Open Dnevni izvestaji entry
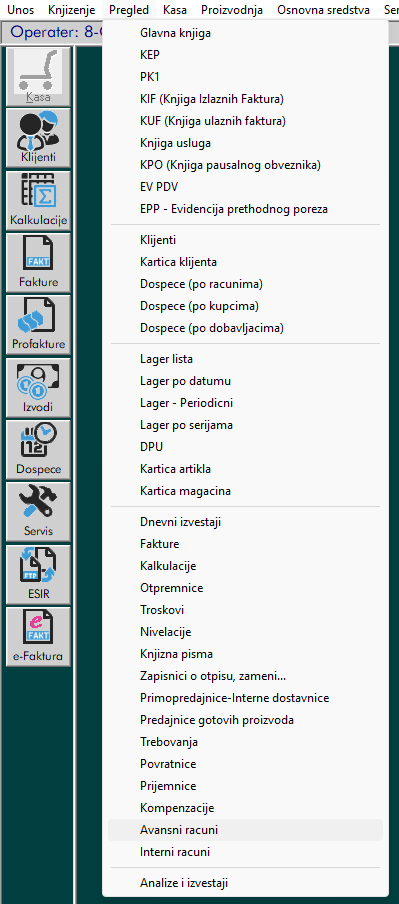This screenshot has width=399, height=904. pyautogui.click(x=245, y=522)
